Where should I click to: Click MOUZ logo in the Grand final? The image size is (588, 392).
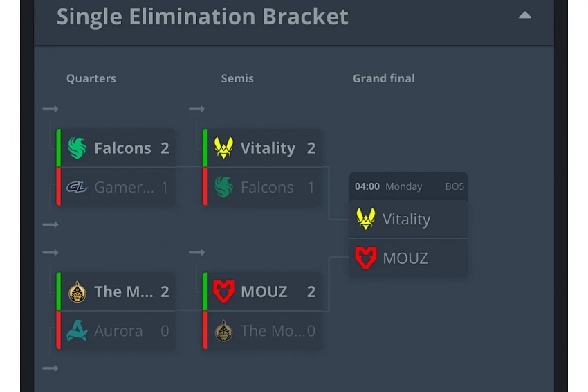click(365, 258)
